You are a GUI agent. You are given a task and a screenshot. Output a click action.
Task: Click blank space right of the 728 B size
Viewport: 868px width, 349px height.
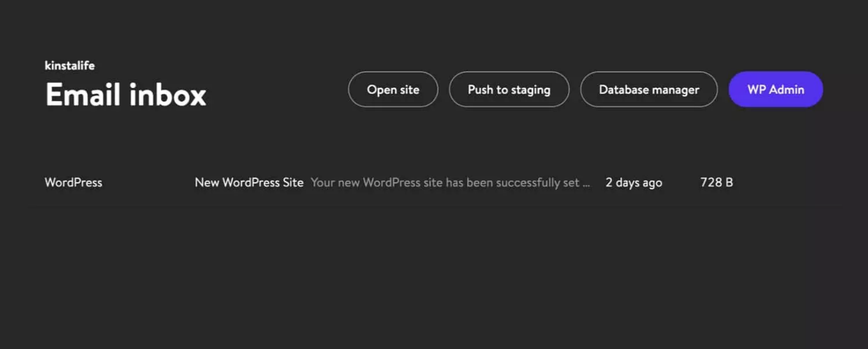pos(792,182)
